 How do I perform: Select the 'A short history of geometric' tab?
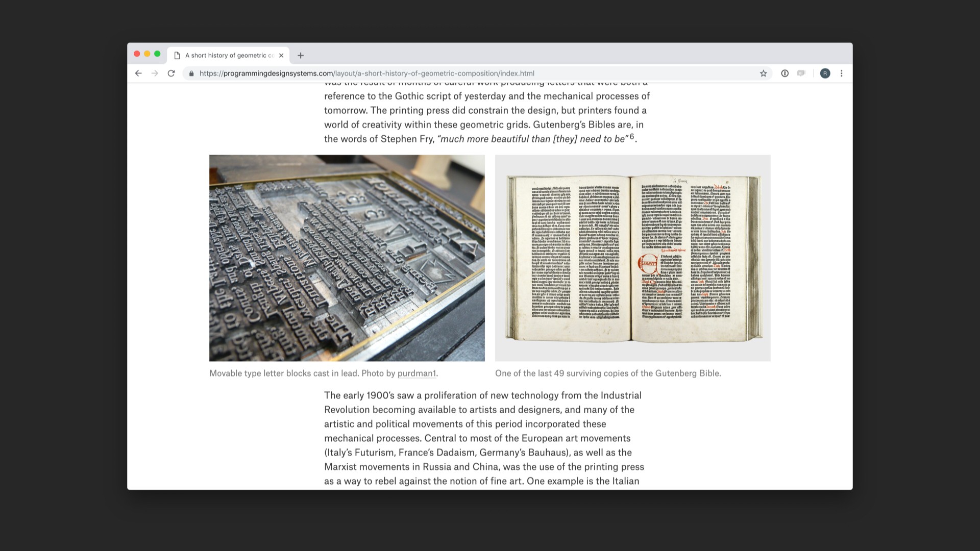point(228,56)
